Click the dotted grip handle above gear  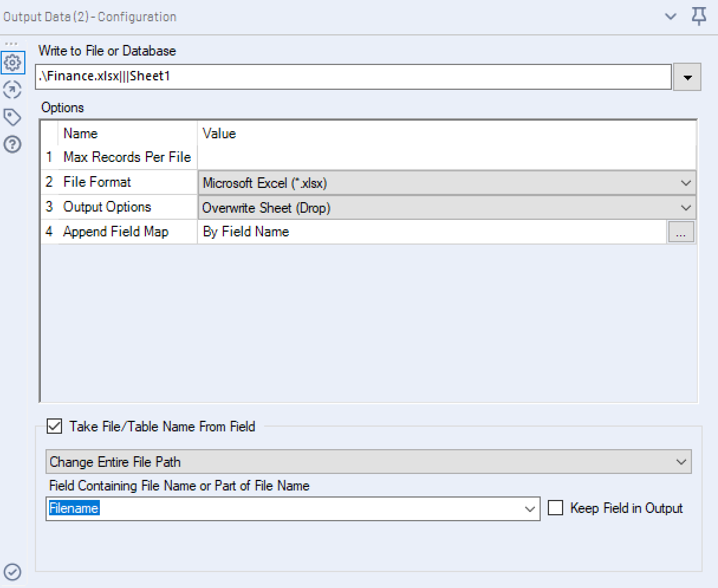[x=12, y=44]
